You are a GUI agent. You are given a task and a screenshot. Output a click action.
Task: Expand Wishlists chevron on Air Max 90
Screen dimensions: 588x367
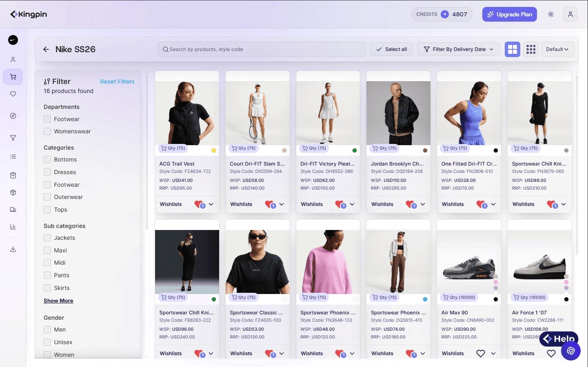493,354
